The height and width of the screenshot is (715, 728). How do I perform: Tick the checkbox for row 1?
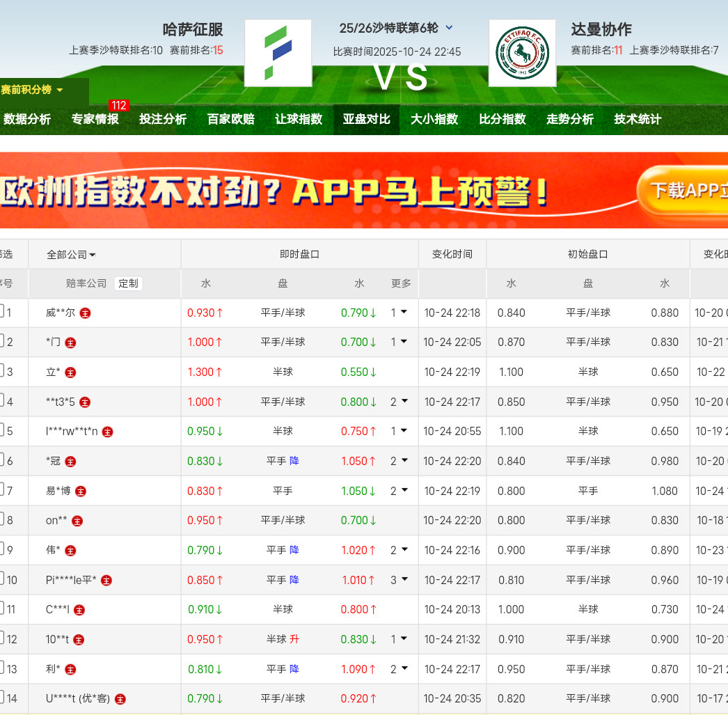(x=2, y=313)
